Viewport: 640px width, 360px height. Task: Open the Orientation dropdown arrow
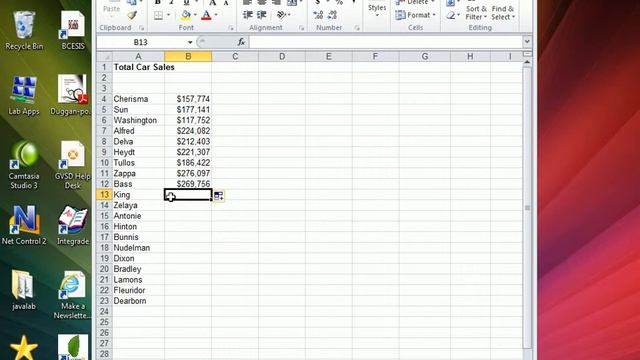click(289, 15)
